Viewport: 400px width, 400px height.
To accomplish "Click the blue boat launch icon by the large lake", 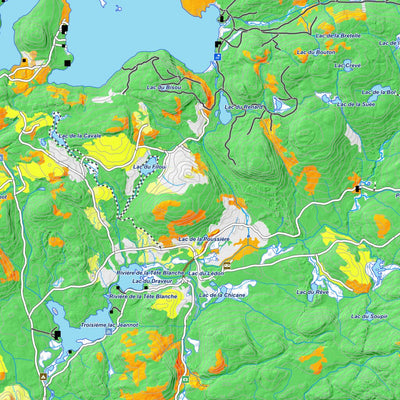I will click(218, 56).
